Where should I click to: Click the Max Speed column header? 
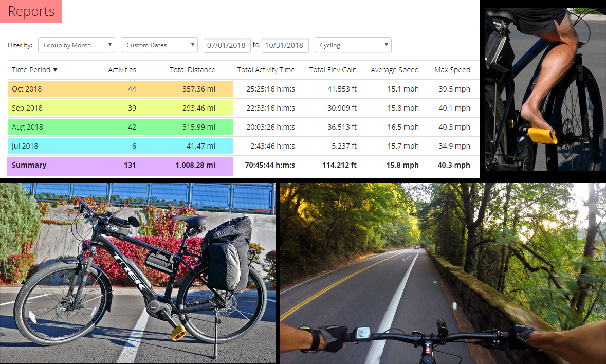pos(452,70)
